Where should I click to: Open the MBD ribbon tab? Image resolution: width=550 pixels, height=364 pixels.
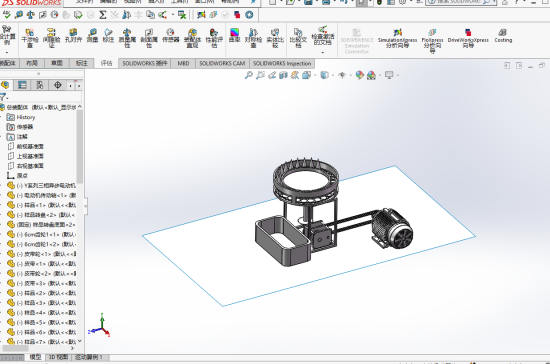pos(183,63)
